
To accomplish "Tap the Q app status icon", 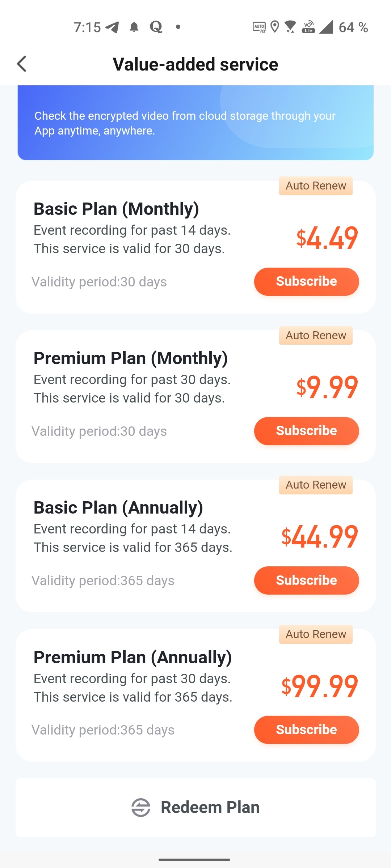I will [x=156, y=27].
